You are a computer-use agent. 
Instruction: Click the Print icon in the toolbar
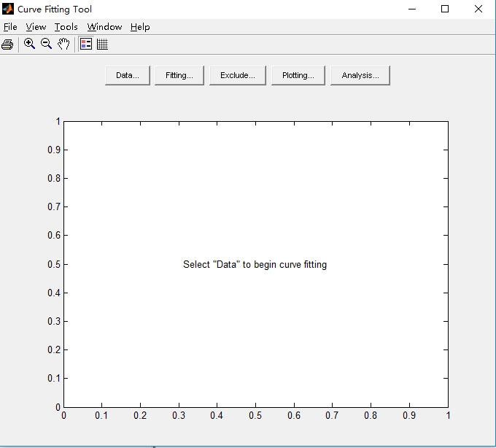pos(7,45)
